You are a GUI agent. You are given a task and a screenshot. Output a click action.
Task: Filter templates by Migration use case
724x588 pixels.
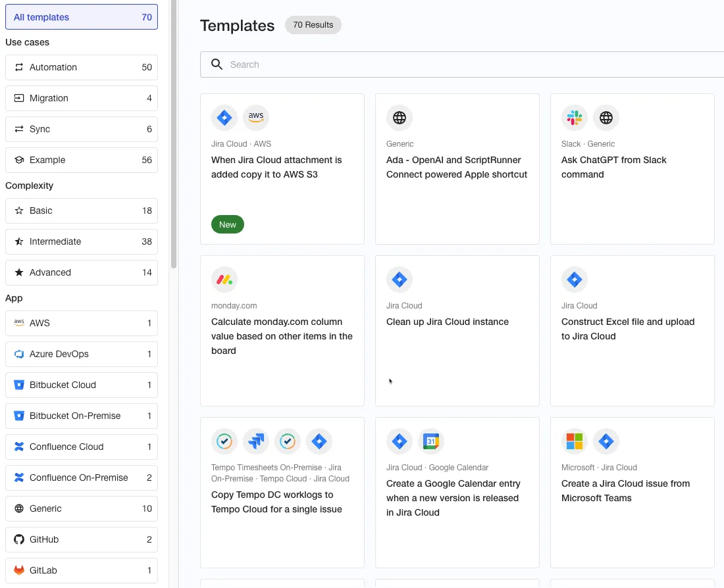point(82,98)
